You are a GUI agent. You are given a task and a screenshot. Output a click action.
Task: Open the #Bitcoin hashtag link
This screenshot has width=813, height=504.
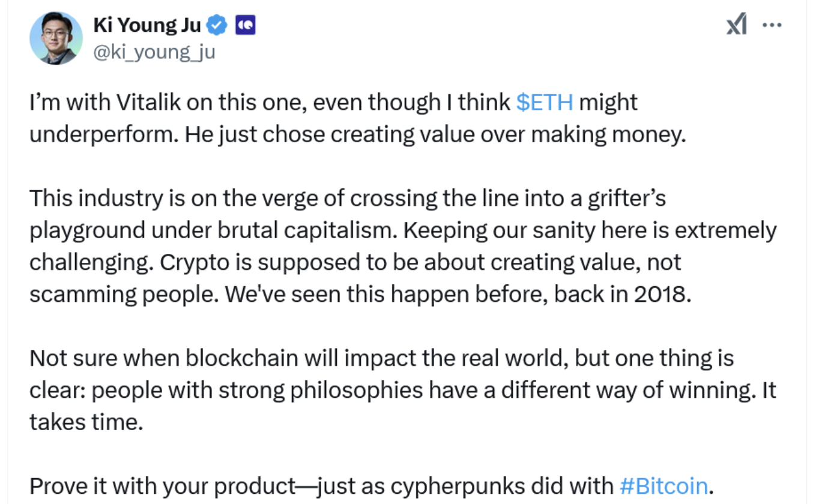click(x=663, y=485)
